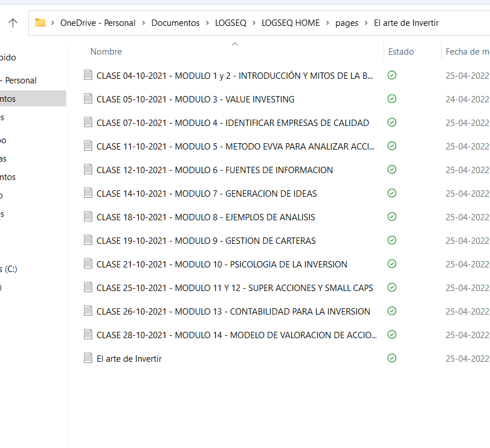The image size is (490, 448).
Task: Select file CLASE 12-10-2021 - MODULO 6
Action: click(x=215, y=170)
